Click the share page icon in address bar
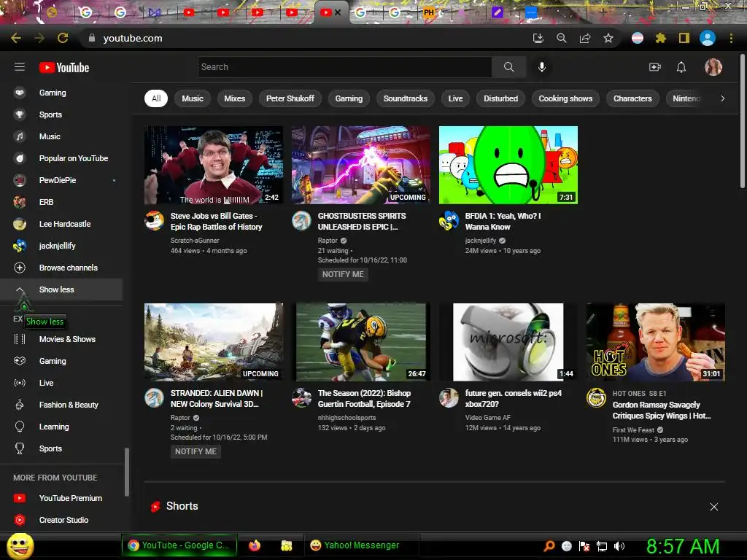The image size is (747, 560). (x=585, y=38)
